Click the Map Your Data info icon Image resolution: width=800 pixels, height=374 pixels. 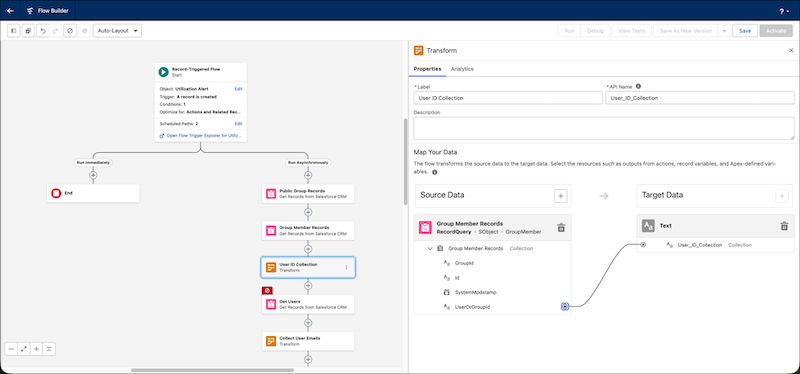pyautogui.click(x=434, y=172)
